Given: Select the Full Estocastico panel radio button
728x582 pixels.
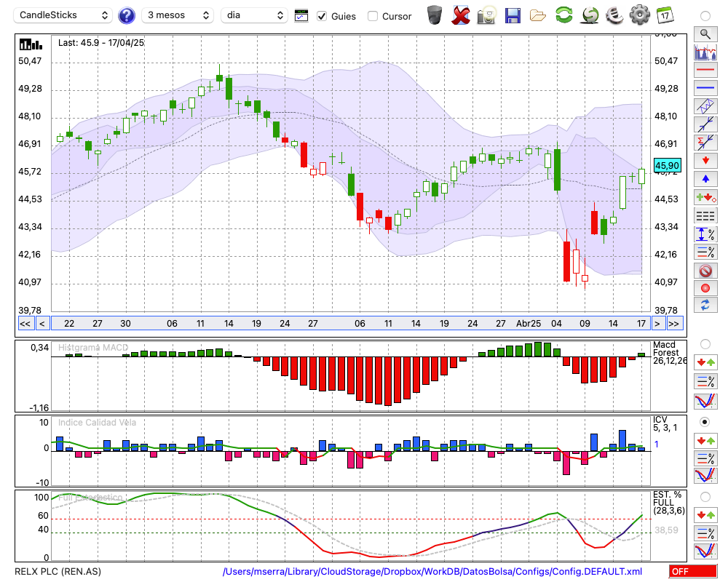Looking at the screenshot, I should pyautogui.click(x=705, y=497).
